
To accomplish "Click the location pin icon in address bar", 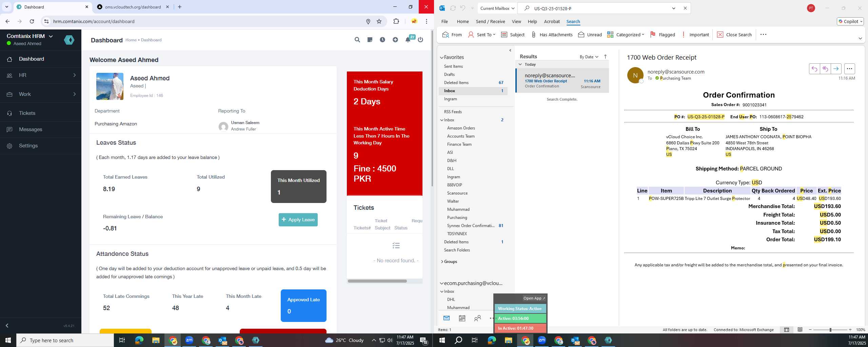I will tap(368, 21).
